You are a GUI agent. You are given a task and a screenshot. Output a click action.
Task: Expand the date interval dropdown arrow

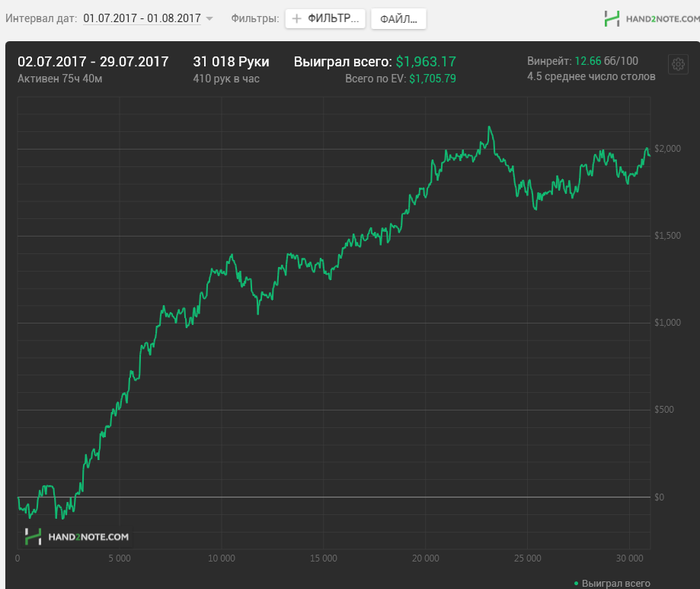pyautogui.click(x=209, y=19)
